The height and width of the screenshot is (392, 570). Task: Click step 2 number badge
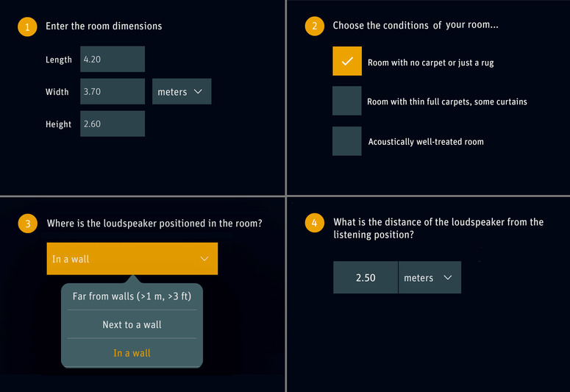314,26
